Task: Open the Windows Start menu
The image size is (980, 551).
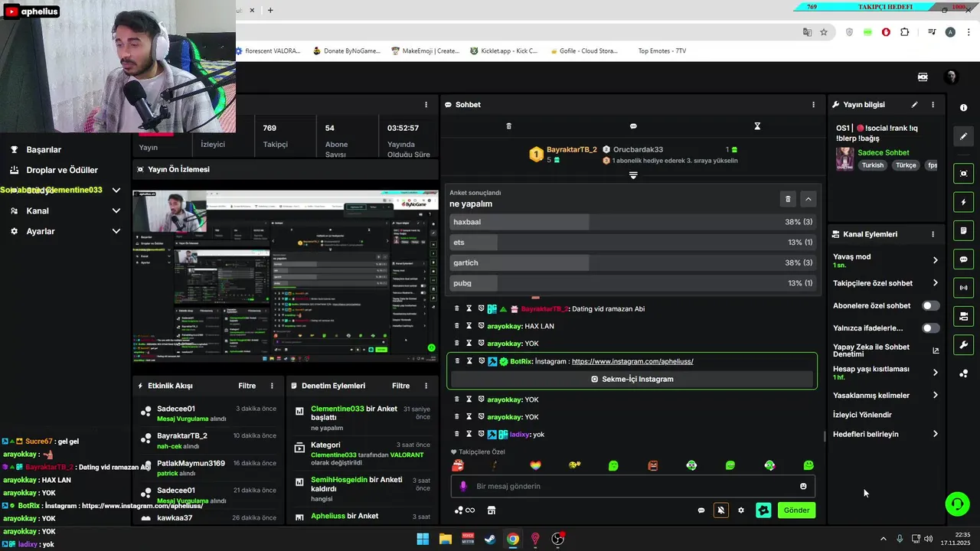Action: (x=423, y=539)
